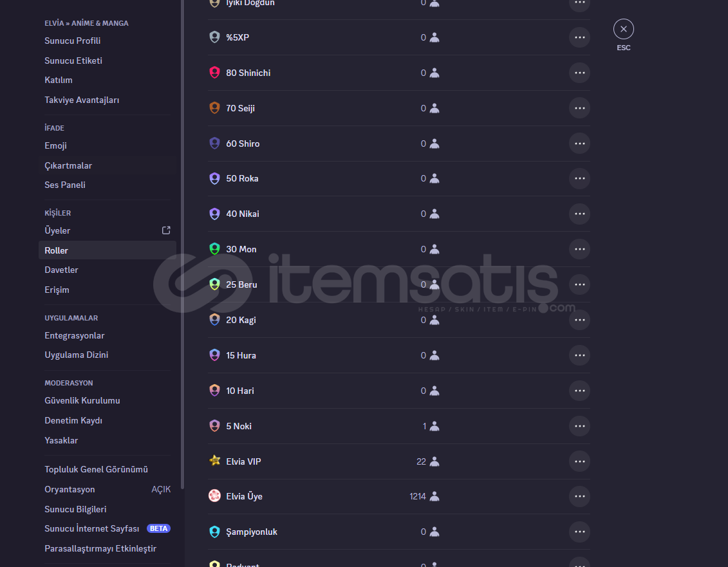Open more options for 80 Shinichi role

click(579, 73)
